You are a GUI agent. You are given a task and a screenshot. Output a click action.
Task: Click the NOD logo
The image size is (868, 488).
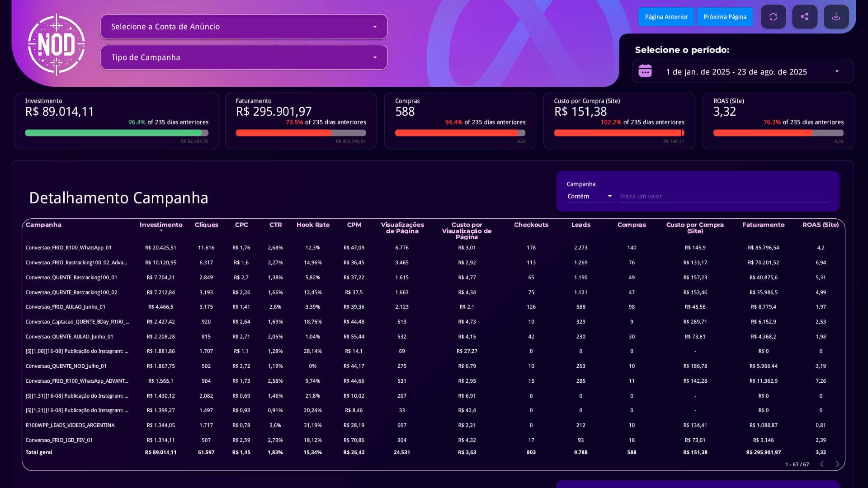click(x=57, y=44)
